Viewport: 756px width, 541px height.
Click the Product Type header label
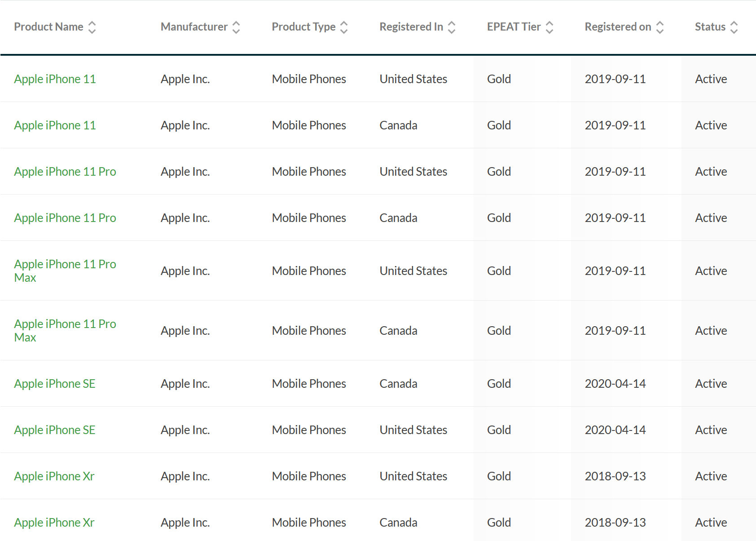pyautogui.click(x=303, y=27)
